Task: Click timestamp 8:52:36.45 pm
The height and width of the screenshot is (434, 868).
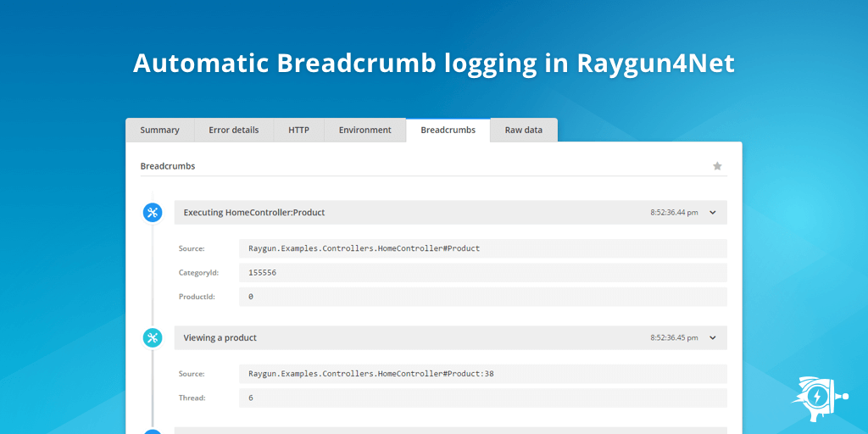Action: 674,337
